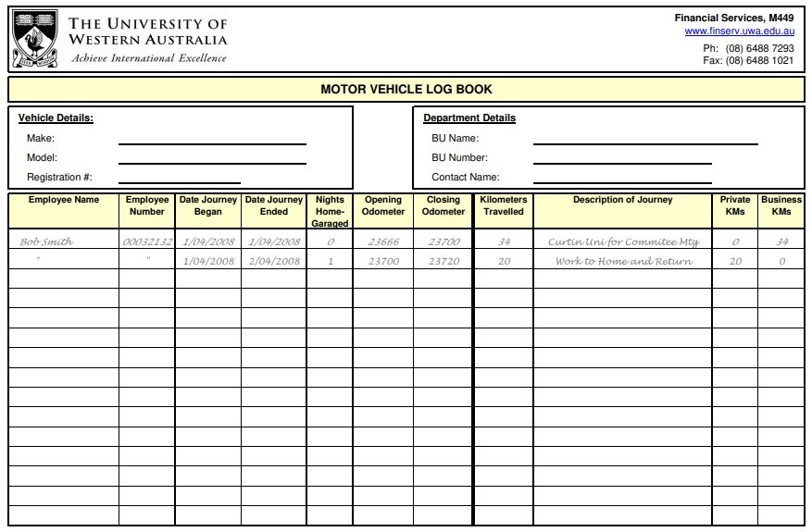Click the University of Western Australia crest logo
Screen dimensions: 812x532
click(x=35, y=39)
